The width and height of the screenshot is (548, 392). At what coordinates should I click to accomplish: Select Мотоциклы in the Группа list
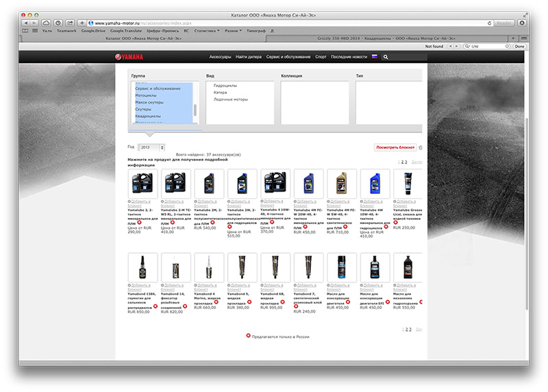click(x=146, y=95)
